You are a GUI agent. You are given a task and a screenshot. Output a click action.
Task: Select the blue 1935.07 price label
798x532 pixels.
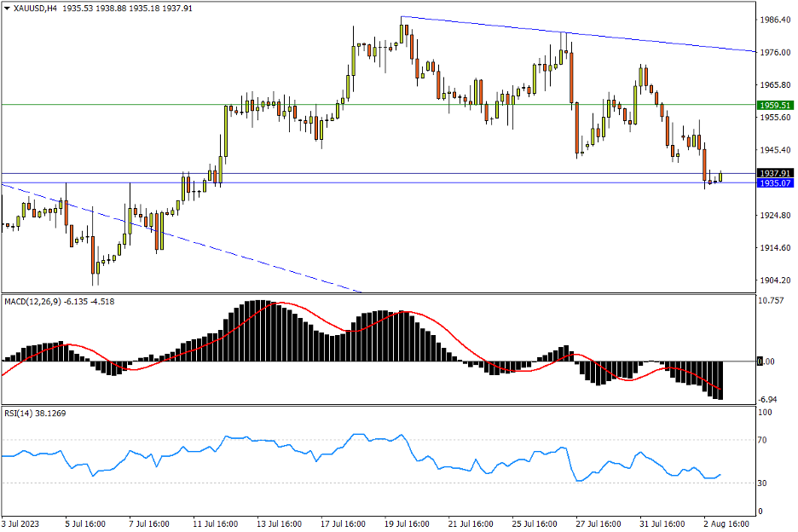coord(775,183)
